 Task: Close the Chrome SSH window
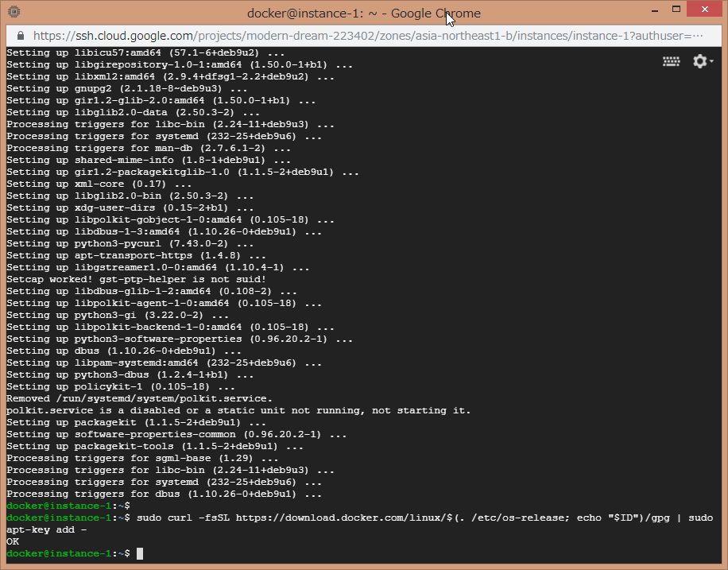tap(704, 10)
